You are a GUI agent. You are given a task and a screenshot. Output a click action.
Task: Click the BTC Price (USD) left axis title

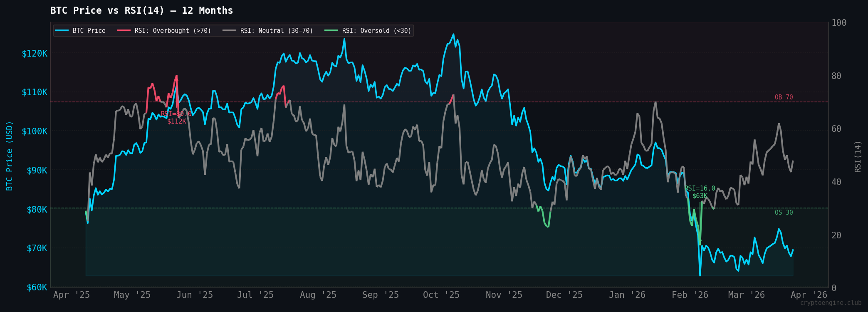point(10,156)
